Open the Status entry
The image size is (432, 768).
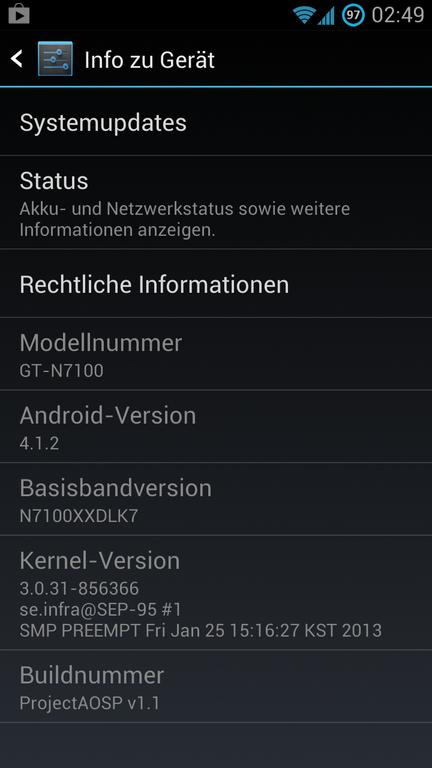pyautogui.click(x=216, y=203)
